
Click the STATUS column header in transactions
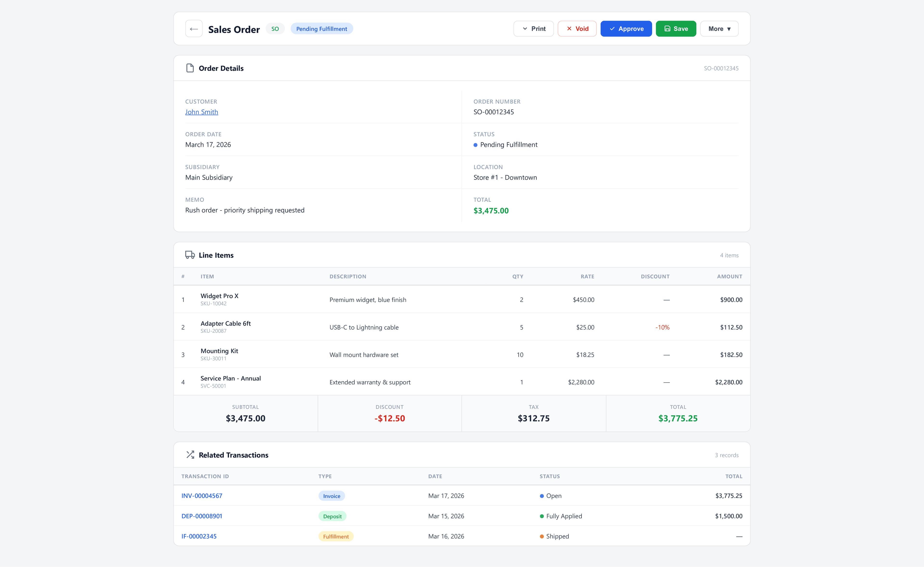coord(549,476)
